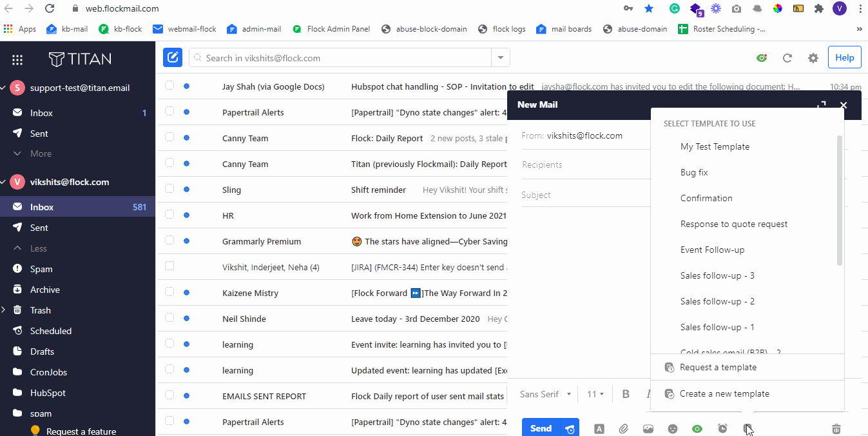Bookmark this page with the star icon
This screenshot has height=436, width=868.
pos(649,8)
